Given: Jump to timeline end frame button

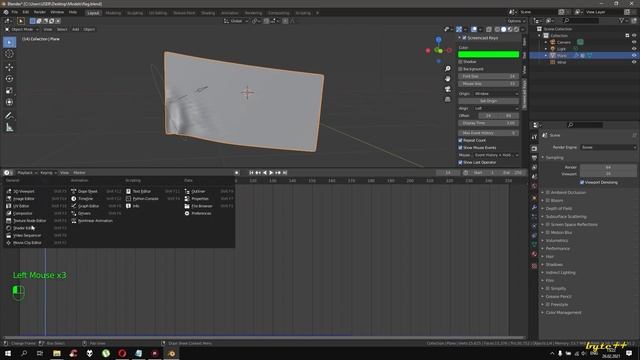Looking at the screenshot, I should 285,173.
